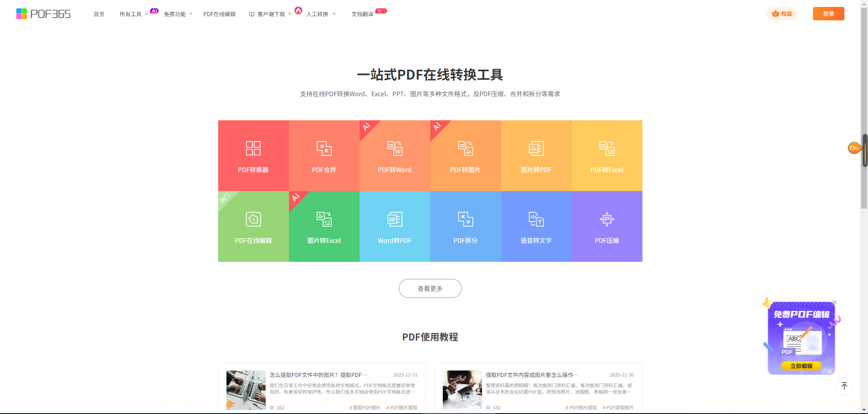Viewport: 868px width, 414px height.
Task: Select the PDF合并 merge tool icon
Action: pos(324,148)
